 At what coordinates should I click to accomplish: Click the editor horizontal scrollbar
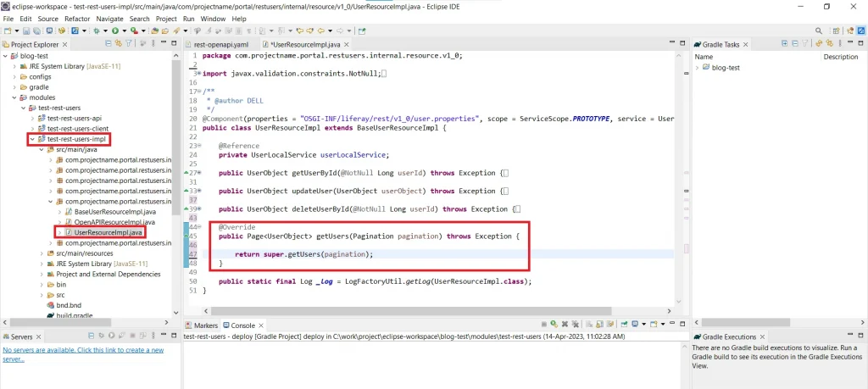click(411, 311)
